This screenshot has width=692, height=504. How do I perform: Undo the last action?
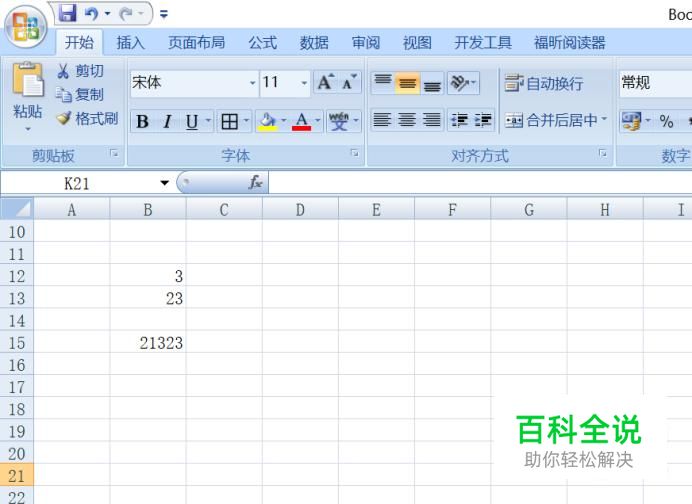[x=91, y=14]
